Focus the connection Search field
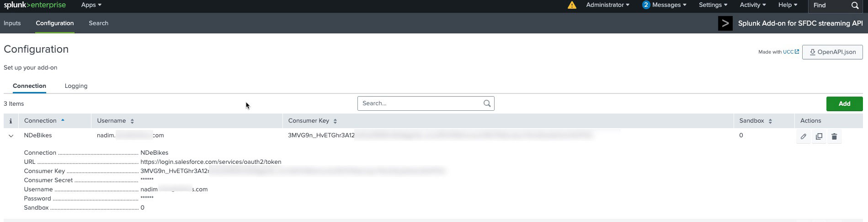The image size is (868, 222). coord(426,103)
